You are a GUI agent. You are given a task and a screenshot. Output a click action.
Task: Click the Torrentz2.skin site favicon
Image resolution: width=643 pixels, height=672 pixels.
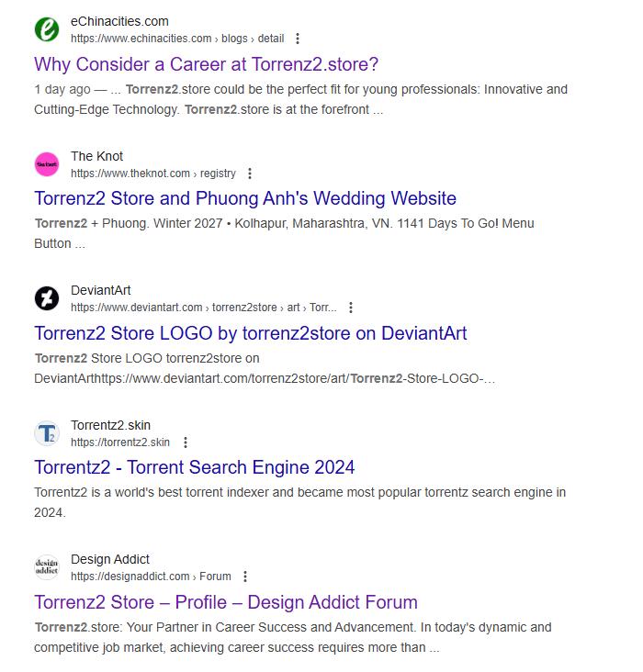coord(47,433)
